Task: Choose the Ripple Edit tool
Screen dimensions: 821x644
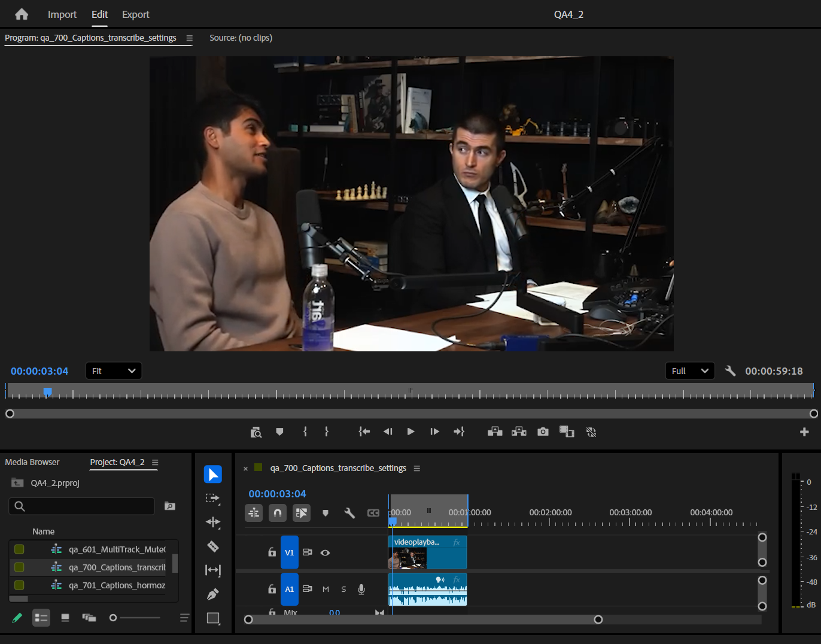Action: pos(213,523)
